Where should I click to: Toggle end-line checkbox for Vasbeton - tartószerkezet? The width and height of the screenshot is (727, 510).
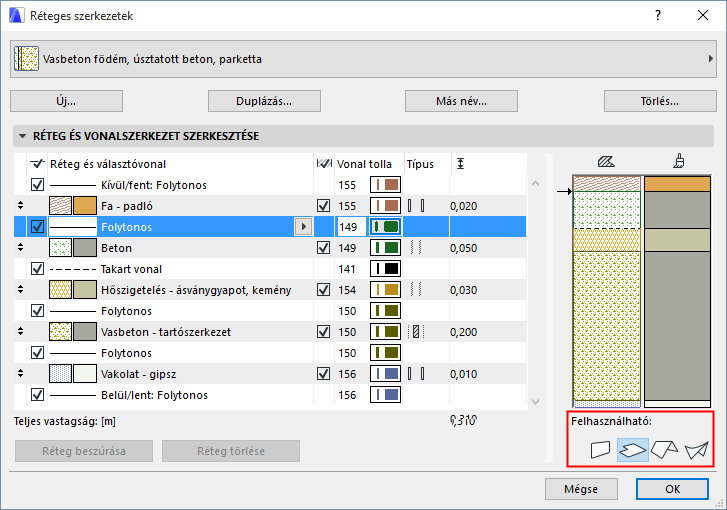pyautogui.click(x=324, y=332)
